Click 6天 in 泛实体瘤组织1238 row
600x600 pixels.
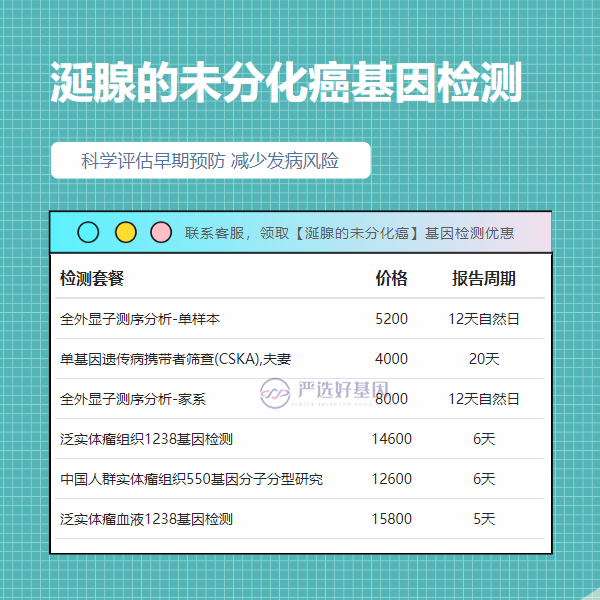(x=484, y=439)
